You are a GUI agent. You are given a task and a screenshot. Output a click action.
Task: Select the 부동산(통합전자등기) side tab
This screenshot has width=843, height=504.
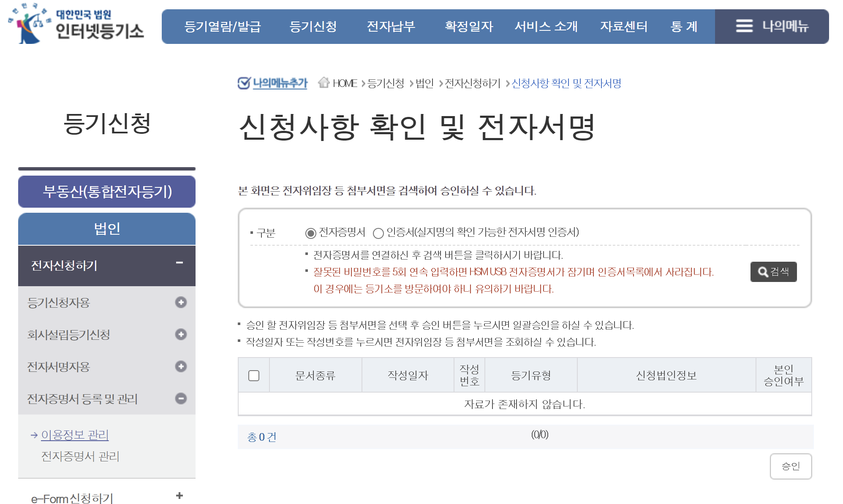pos(107,192)
